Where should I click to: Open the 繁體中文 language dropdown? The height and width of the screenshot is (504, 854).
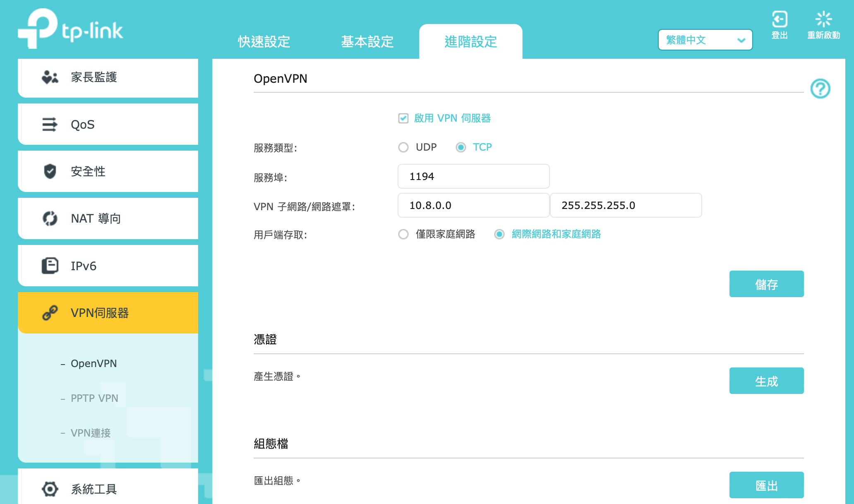pos(705,40)
